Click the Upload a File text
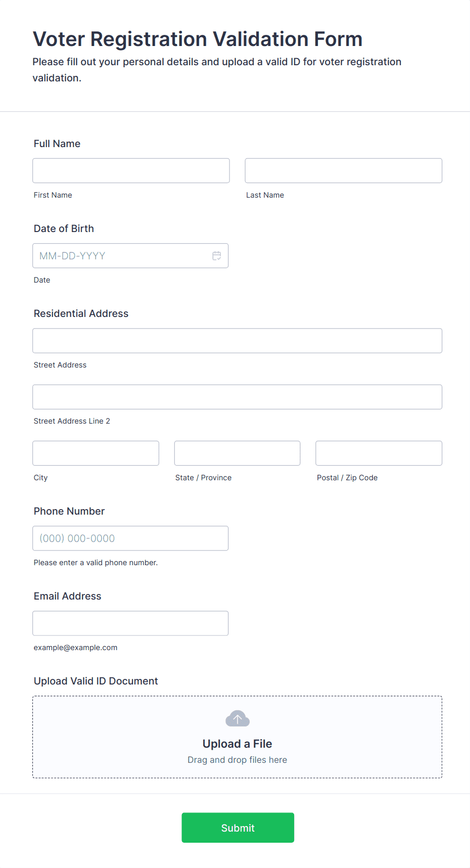The image size is (470, 868). tap(237, 744)
